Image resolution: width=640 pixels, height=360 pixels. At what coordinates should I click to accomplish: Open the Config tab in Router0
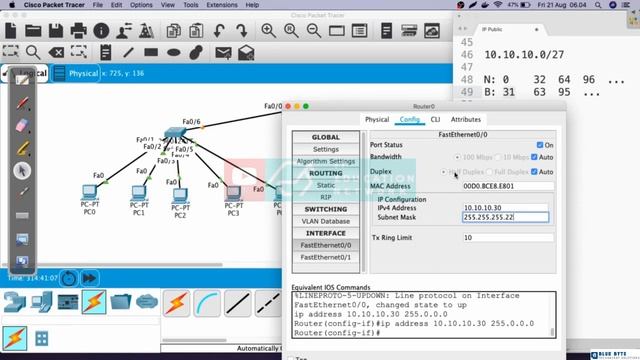click(x=409, y=120)
